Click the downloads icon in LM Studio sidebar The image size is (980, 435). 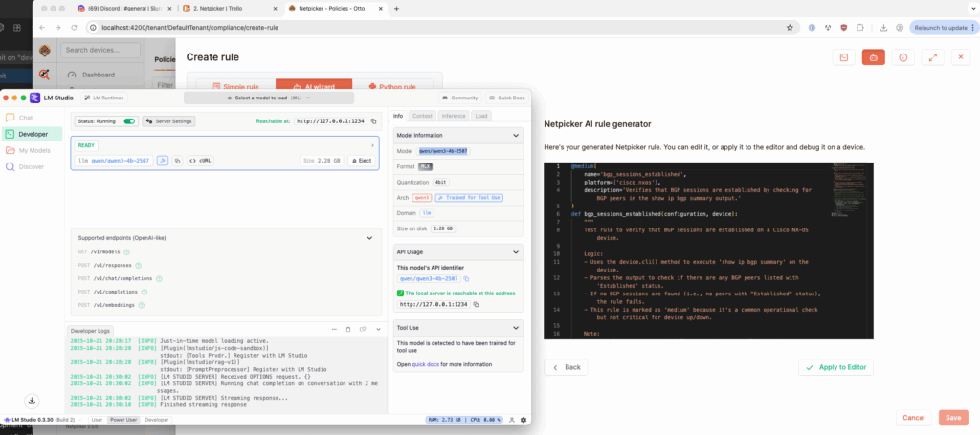(x=32, y=400)
